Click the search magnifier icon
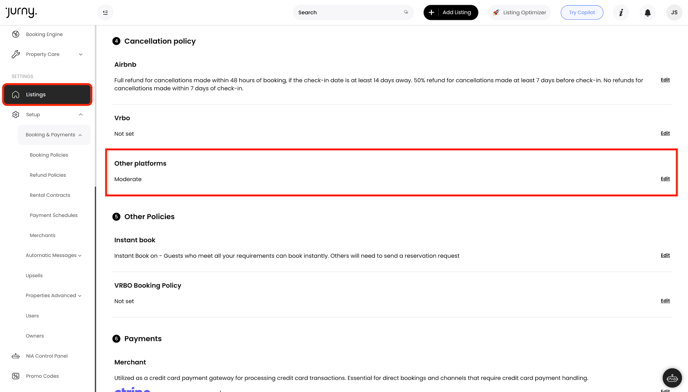Image resolution: width=688 pixels, height=392 pixels. tap(406, 12)
